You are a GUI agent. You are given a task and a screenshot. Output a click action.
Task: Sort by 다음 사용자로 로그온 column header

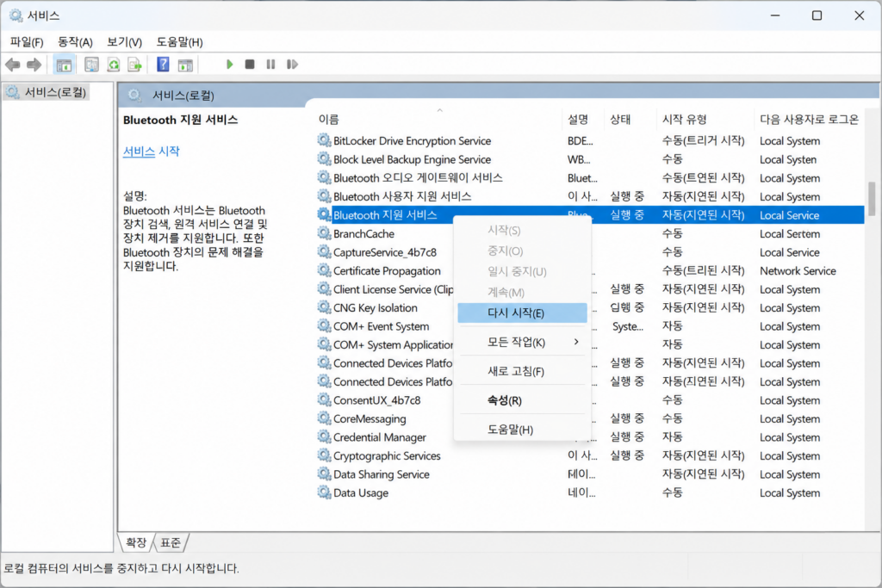(809, 119)
